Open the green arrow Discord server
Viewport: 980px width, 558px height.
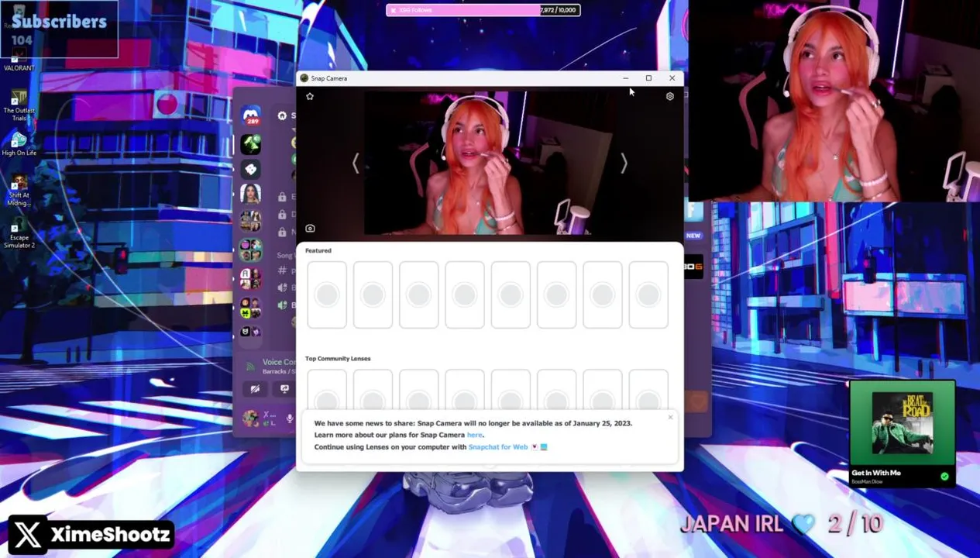click(x=251, y=144)
